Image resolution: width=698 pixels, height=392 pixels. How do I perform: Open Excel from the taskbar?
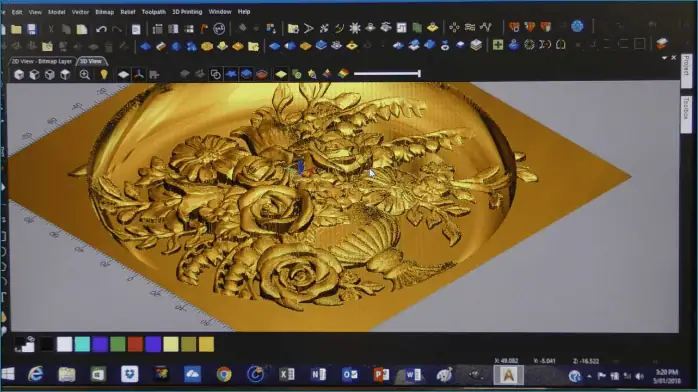point(287,375)
